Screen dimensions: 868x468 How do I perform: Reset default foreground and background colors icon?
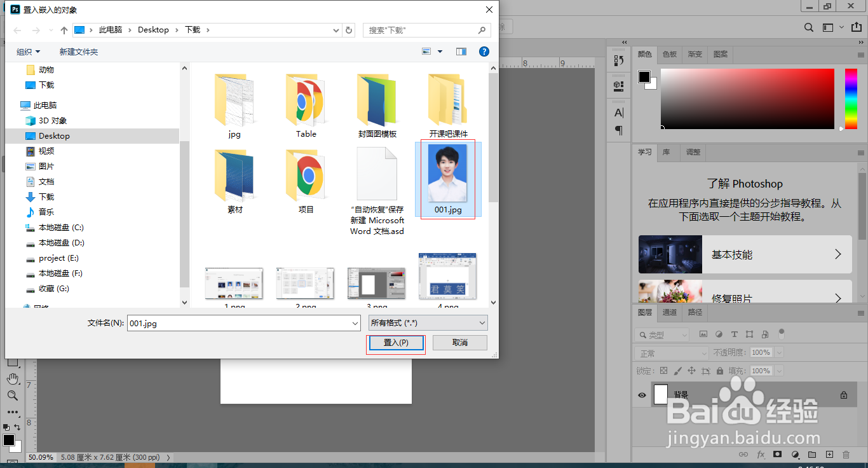[6, 427]
